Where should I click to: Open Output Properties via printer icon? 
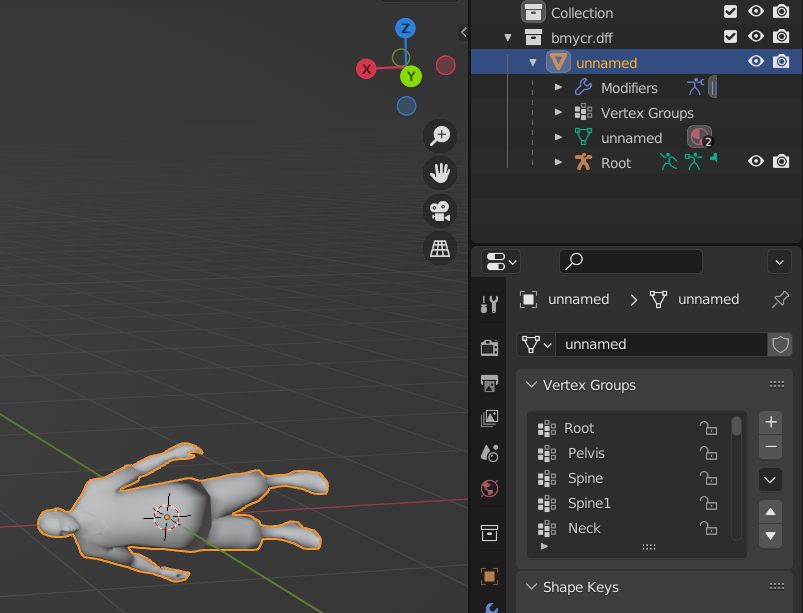[x=489, y=383]
